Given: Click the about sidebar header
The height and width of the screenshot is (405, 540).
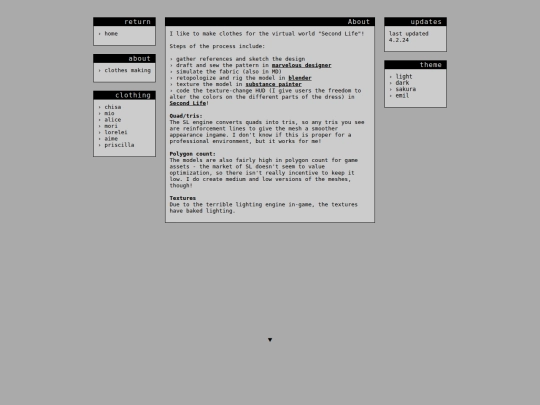Looking at the screenshot, I should pos(124,59).
